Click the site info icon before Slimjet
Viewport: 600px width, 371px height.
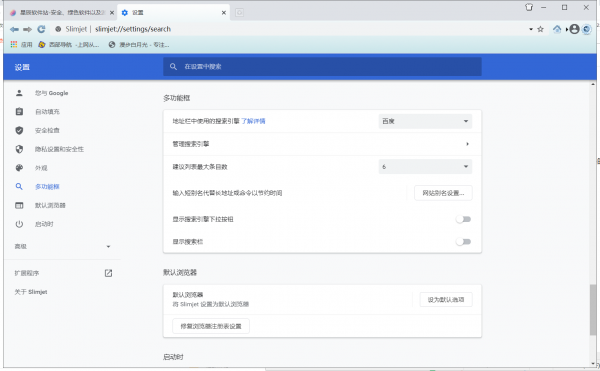(x=58, y=29)
